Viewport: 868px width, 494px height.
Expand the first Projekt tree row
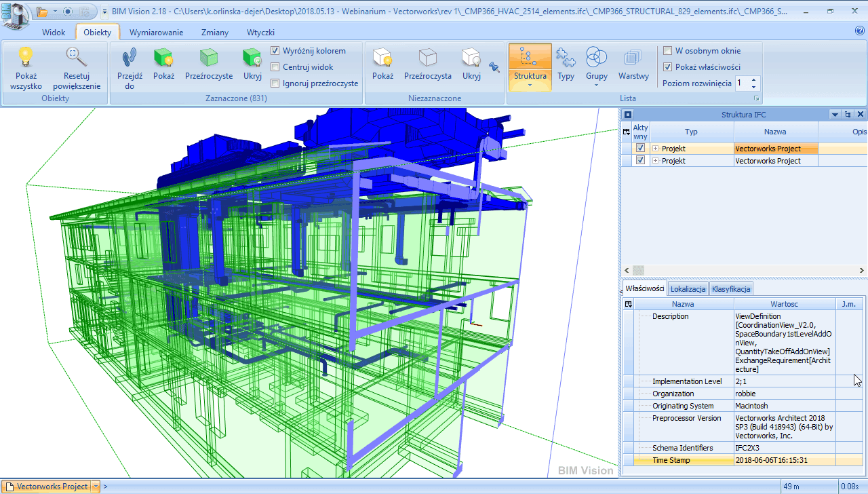656,149
